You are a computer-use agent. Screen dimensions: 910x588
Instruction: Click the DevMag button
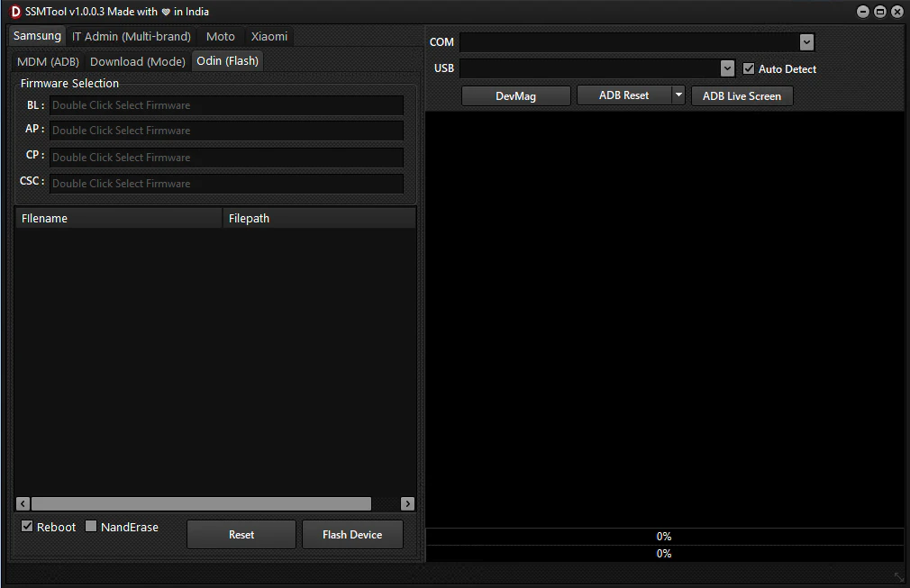515,95
